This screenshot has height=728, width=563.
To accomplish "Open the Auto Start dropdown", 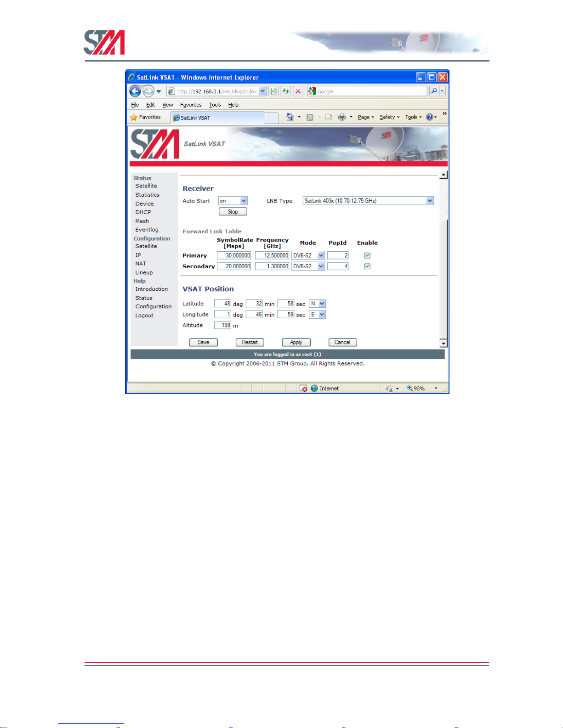I will coord(233,201).
